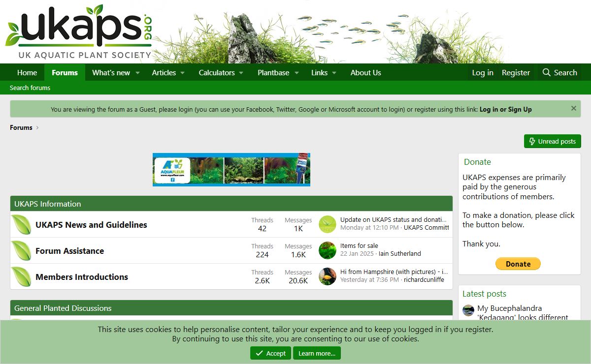Open richardcunliffe avatar in Members Introductions row
591x364 pixels.
tap(328, 276)
